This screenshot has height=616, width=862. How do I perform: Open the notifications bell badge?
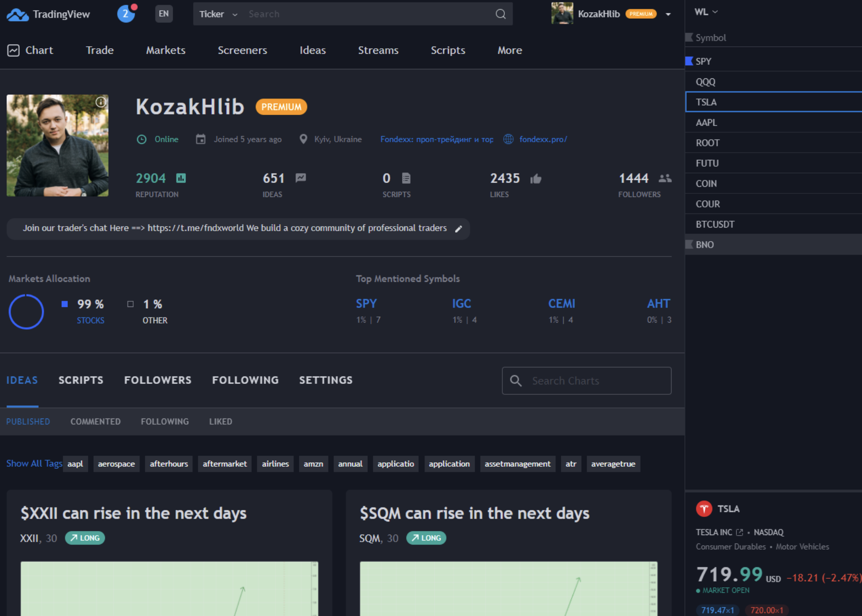[127, 14]
